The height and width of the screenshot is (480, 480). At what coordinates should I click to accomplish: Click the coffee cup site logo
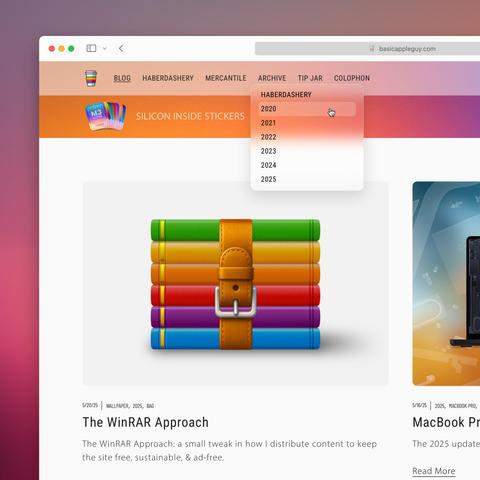pyautogui.click(x=91, y=78)
